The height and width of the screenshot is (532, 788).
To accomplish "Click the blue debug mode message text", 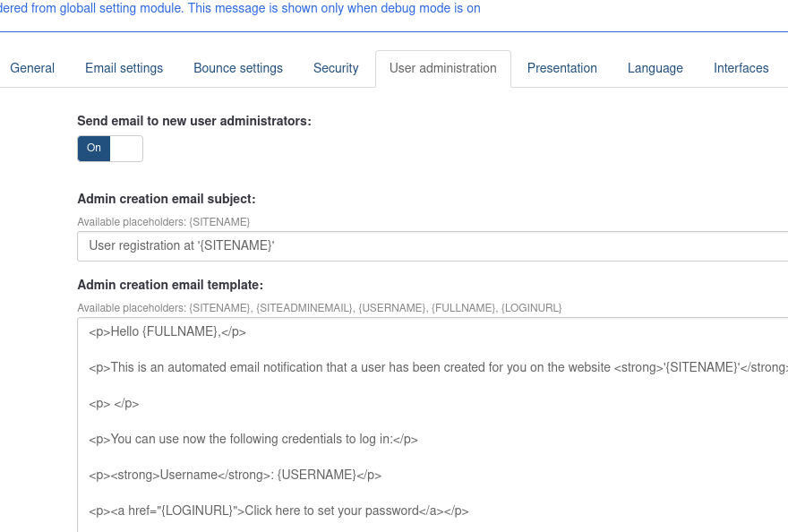I will pyautogui.click(x=240, y=8).
